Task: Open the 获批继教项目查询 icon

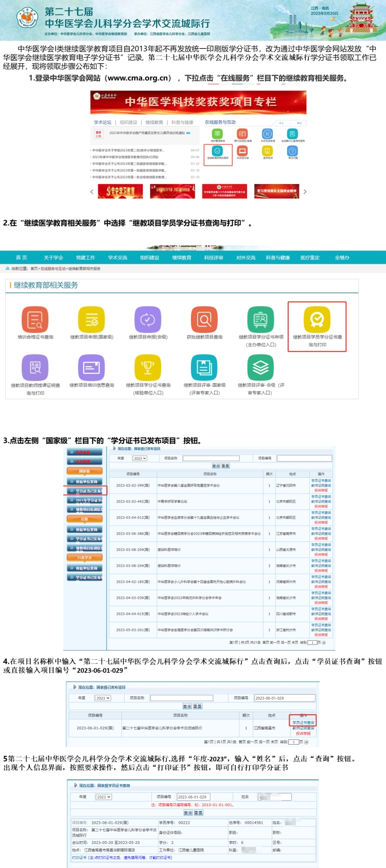Action: [204, 319]
